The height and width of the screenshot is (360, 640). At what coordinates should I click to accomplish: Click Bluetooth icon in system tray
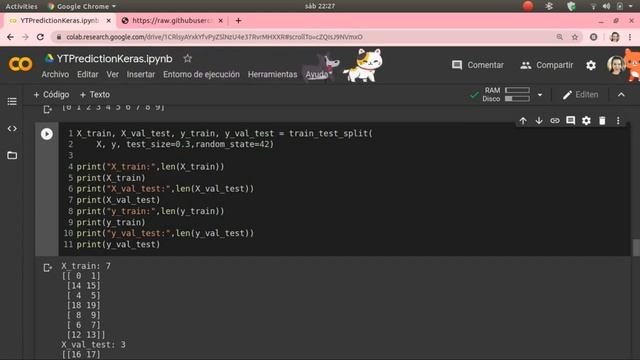click(x=549, y=6)
